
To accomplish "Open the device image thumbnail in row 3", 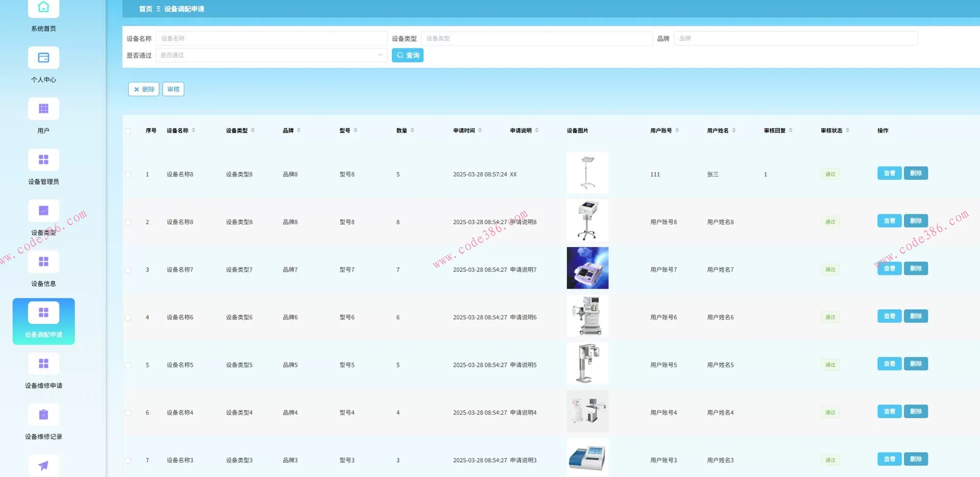I will pyautogui.click(x=587, y=268).
